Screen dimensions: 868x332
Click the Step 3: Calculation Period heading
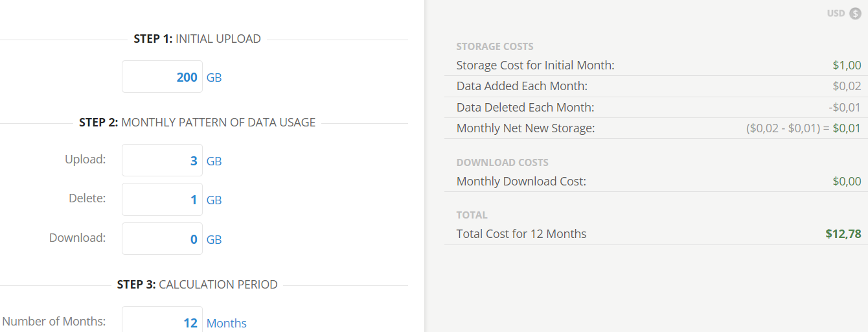click(197, 285)
